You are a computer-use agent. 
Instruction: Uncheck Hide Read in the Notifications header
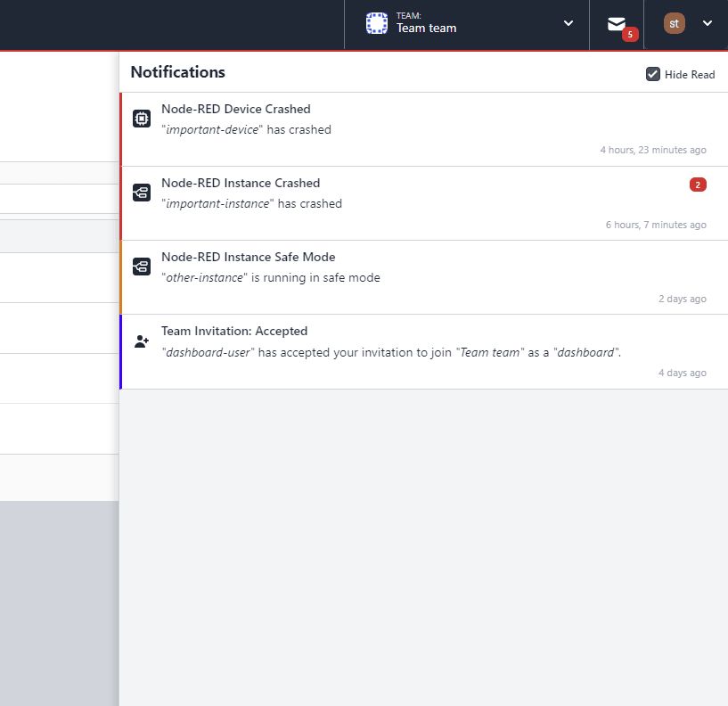[x=653, y=75]
